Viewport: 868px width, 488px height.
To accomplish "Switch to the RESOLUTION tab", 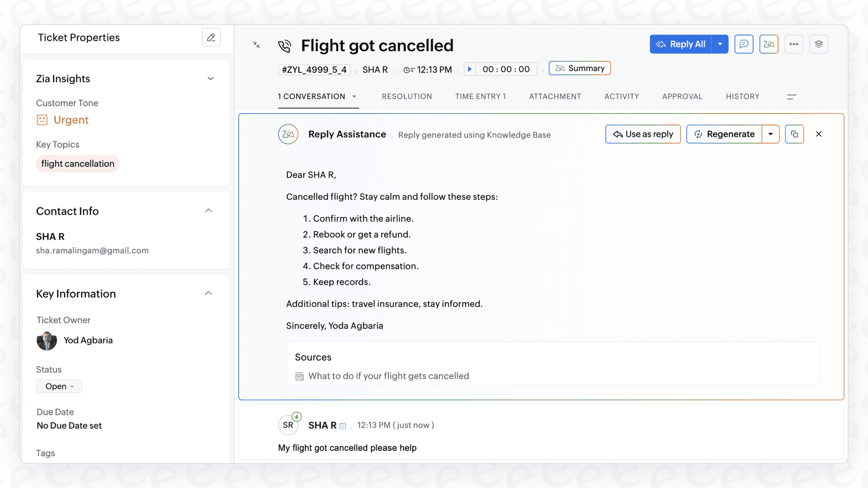I will pos(407,96).
